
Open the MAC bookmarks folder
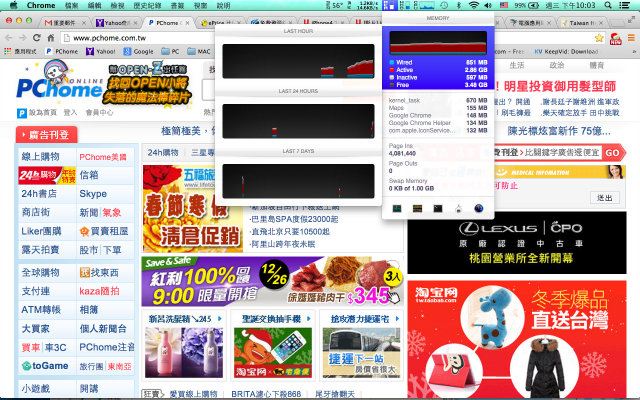click(x=199, y=51)
